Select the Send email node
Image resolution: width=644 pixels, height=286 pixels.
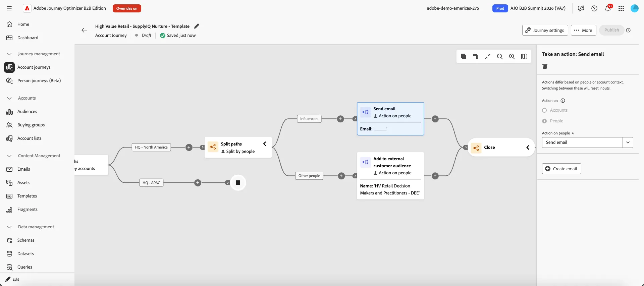[x=390, y=119]
